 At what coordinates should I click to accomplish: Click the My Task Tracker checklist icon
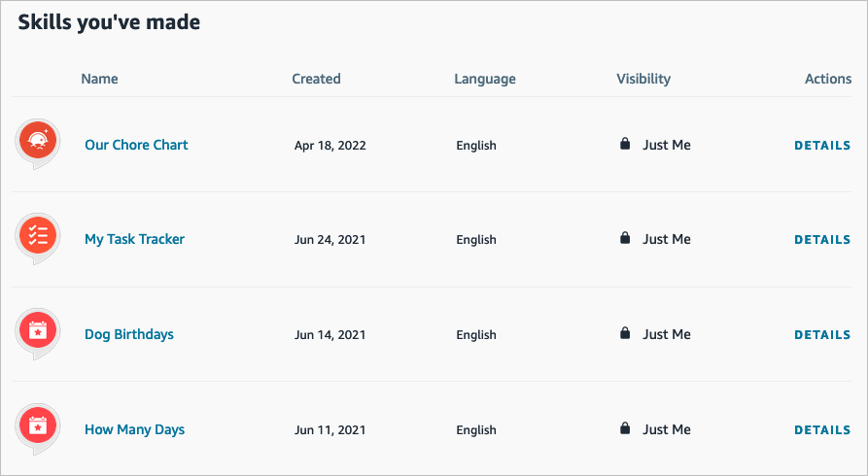(38, 236)
